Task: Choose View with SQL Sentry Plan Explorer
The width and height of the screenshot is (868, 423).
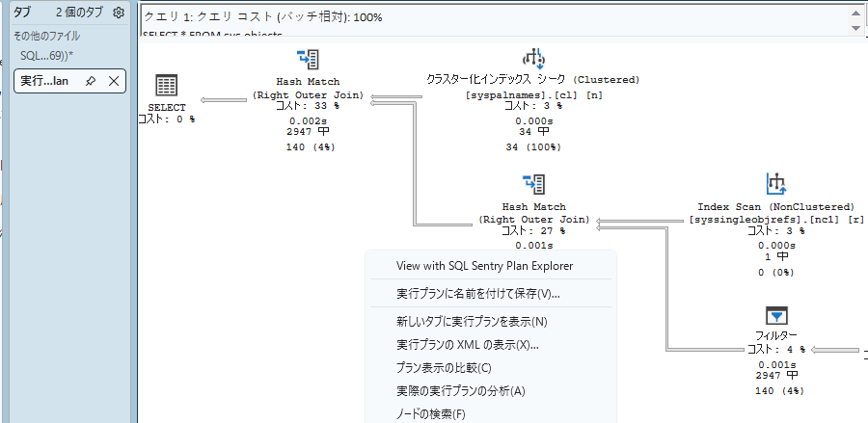Action: [484, 266]
